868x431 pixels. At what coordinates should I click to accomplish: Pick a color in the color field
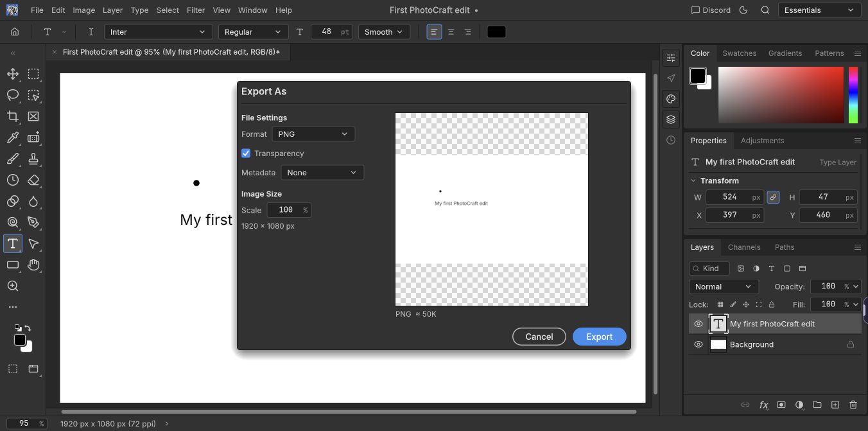[781, 95]
